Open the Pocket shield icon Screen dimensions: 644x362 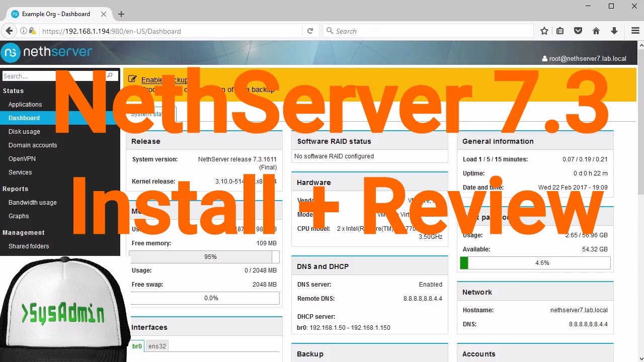pyautogui.click(x=578, y=31)
